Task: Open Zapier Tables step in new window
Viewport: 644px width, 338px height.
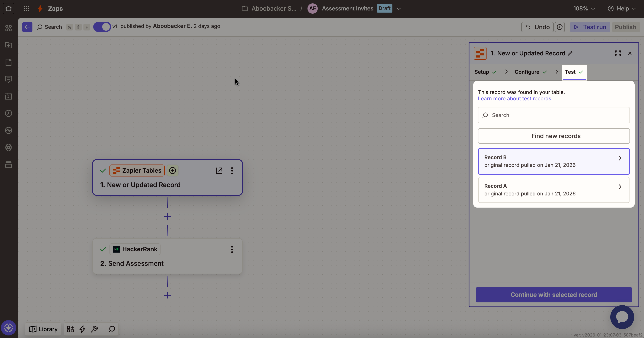Action: 219,170
